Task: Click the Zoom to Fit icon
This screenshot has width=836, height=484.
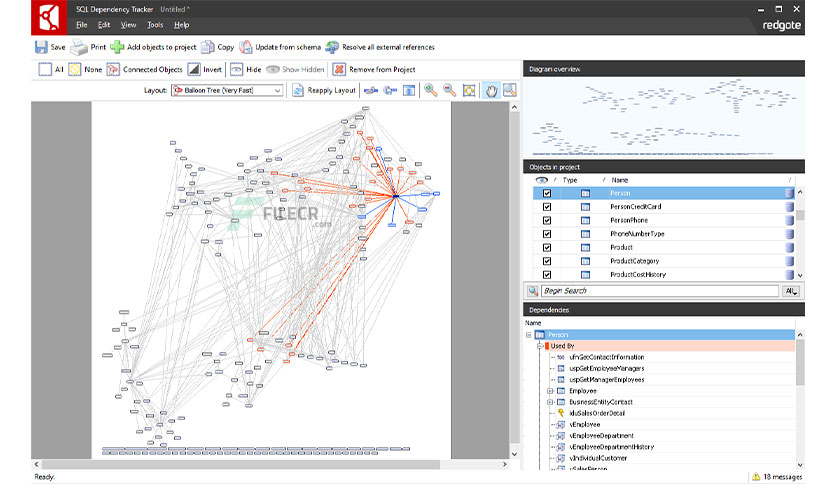Action: point(469,90)
